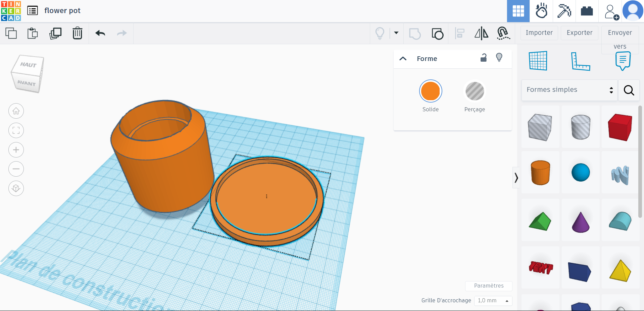The width and height of the screenshot is (644, 311).
Task: Zoom in with the plus button
Action: point(16,150)
